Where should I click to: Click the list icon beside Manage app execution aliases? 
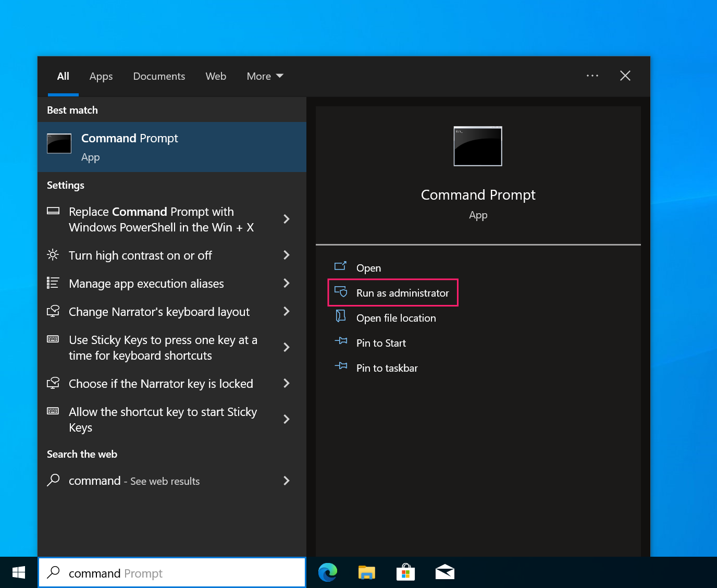(x=53, y=283)
